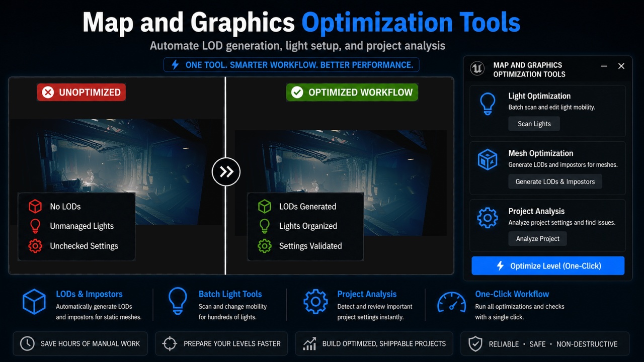Click the red cube icon beside No LODs

[35, 206]
